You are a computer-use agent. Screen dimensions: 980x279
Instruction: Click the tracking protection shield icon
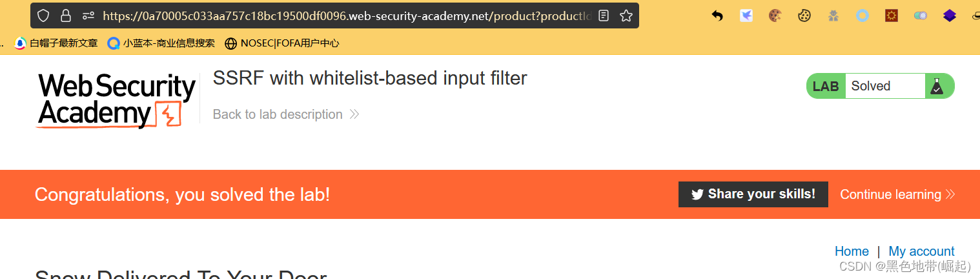click(43, 15)
